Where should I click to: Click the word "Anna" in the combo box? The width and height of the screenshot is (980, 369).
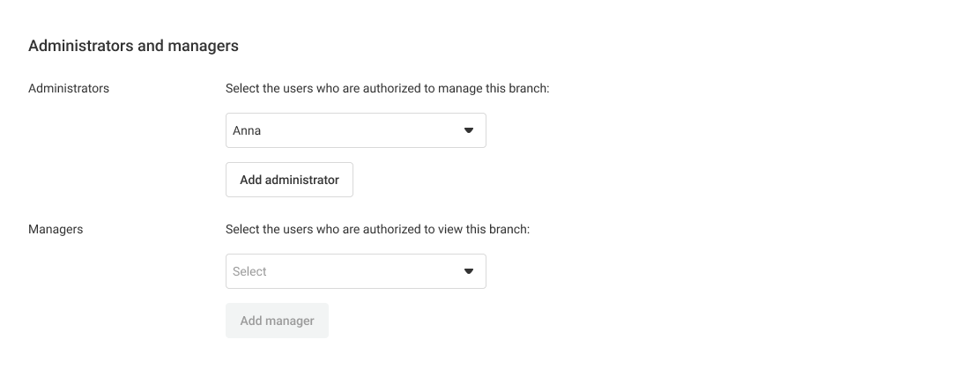247,130
